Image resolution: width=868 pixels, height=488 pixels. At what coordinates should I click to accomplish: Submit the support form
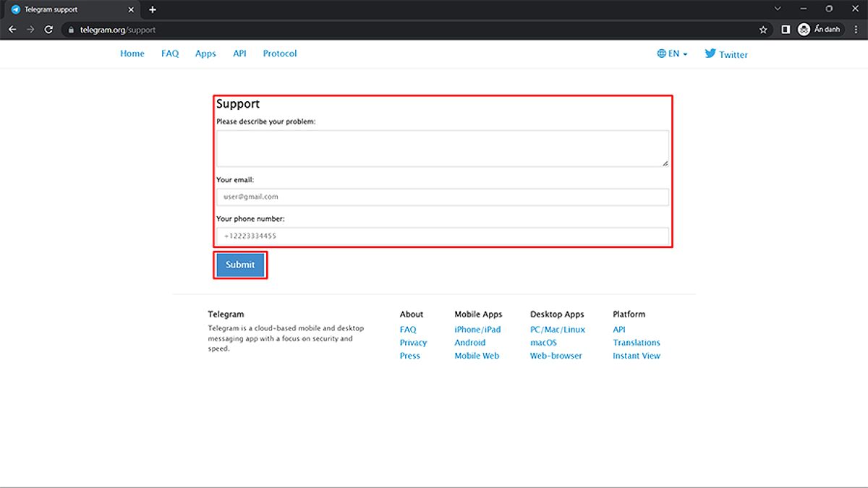click(240, 265)
